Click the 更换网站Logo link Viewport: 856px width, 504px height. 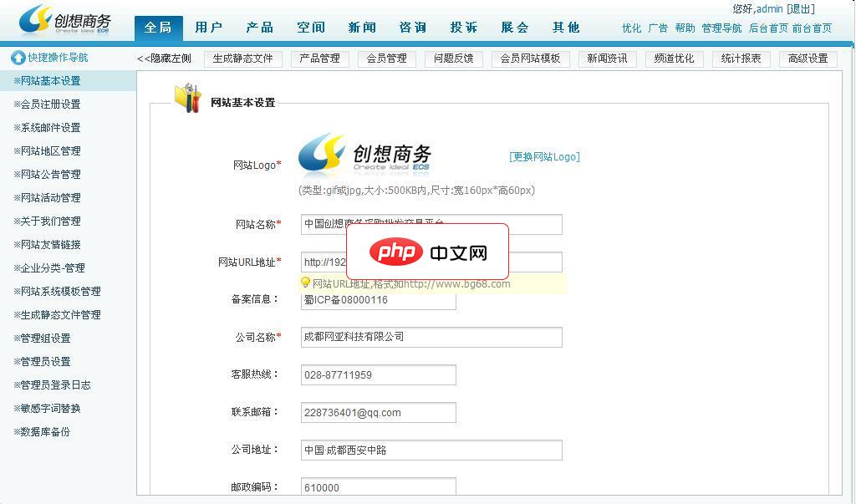click(544, 157)
